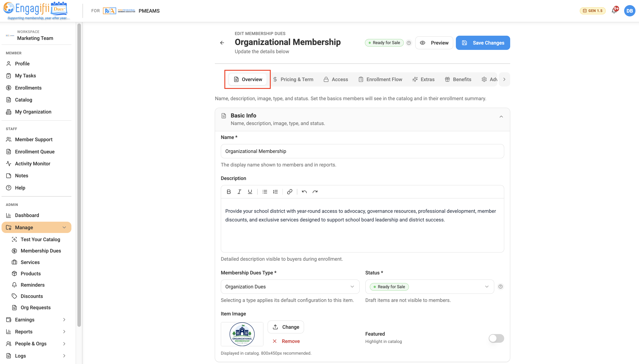The width and height of the screenshot is (639, 364).
Task: Collapse the Basic Info section
Action: tap(501, 117)
